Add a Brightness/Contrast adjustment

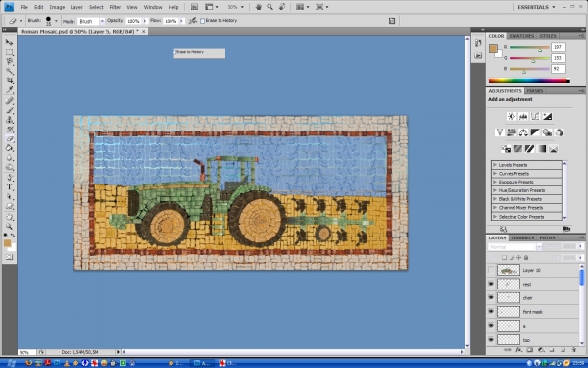tap(512, 116)
